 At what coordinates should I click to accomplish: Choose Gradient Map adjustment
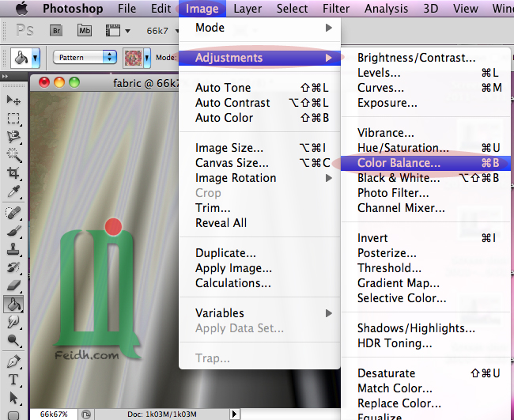[425, 283]
